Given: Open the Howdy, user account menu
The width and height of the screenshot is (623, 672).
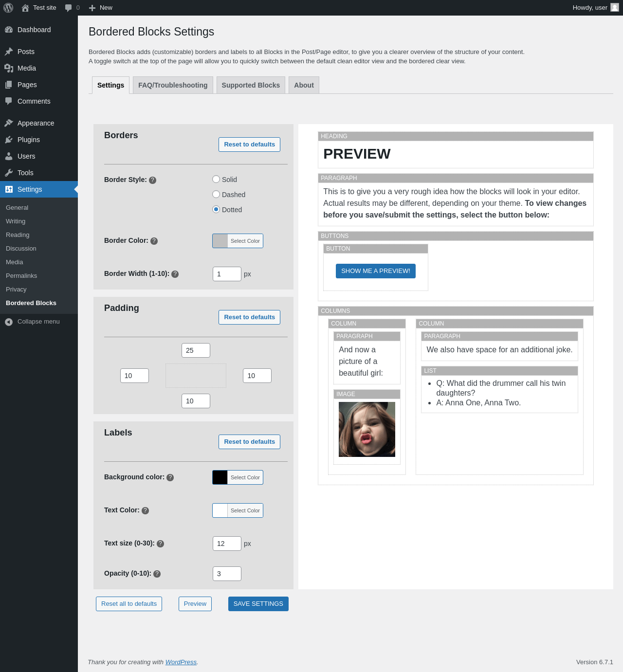Looking at the screenshot, I should click(595, 8).
